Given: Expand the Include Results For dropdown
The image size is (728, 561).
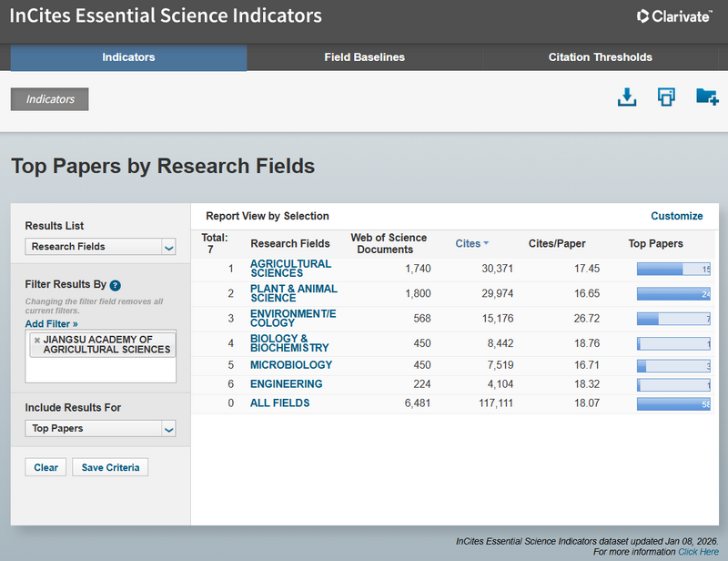Looking at the screenshot, I should pyautogui.click(x=100, y=428).
